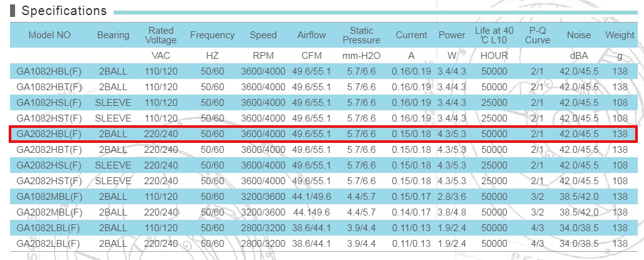Select model name GA2082HBT(F)
The image size is (644, 260).
49,150
